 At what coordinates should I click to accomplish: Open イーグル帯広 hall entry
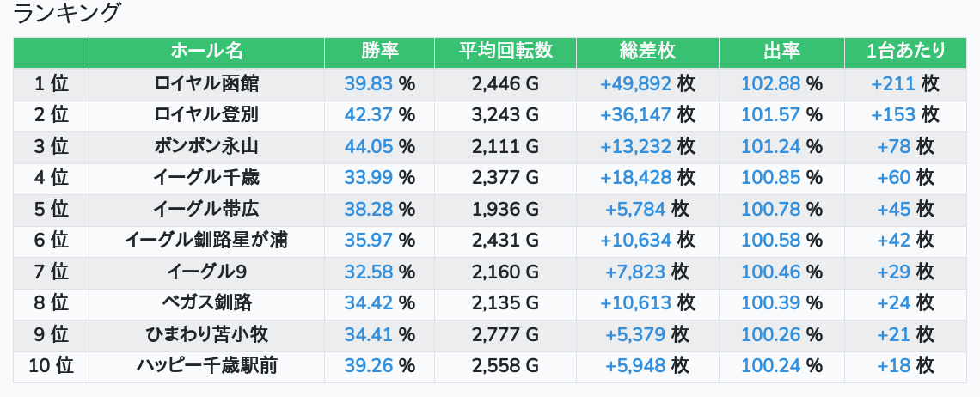pos(206,209)
